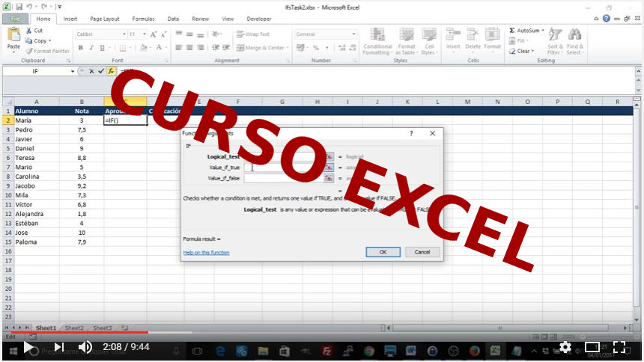Click the collapse icon beside Value_if_false
Viewport: 644px width, 362px height.
(329, 178)
